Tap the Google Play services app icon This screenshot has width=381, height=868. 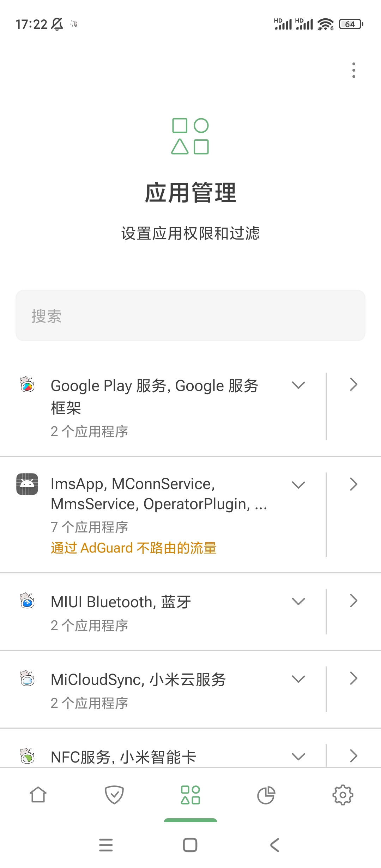27,385
